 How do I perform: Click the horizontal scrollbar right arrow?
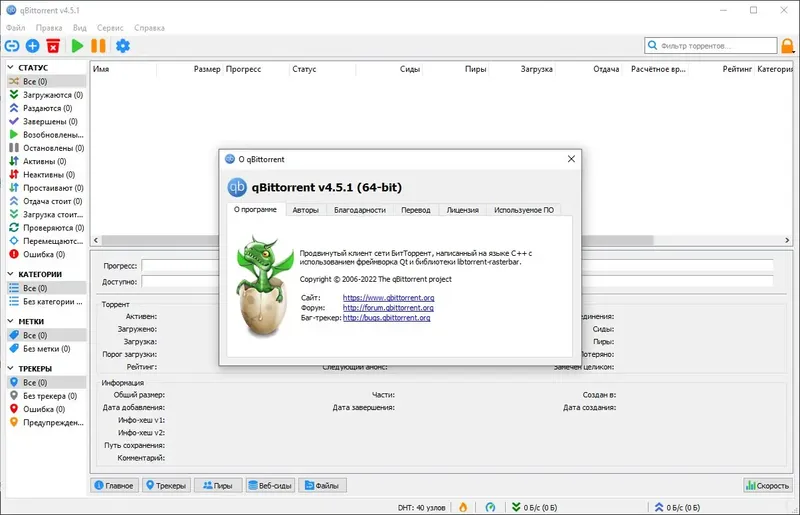click(x=787, y=240)
